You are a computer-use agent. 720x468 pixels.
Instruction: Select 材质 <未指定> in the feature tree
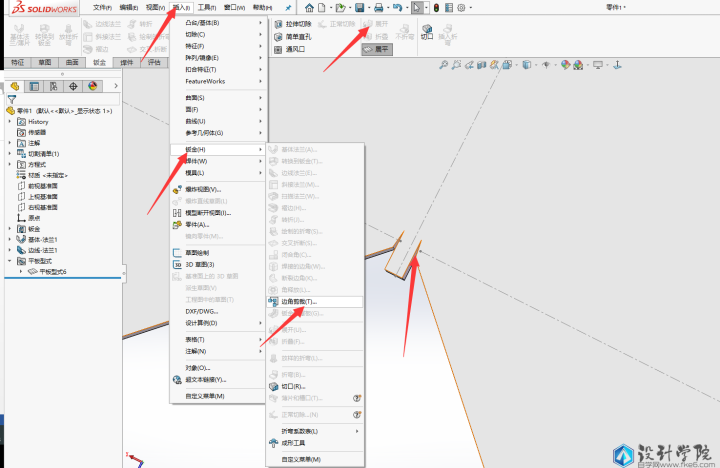tap(50, 174)
